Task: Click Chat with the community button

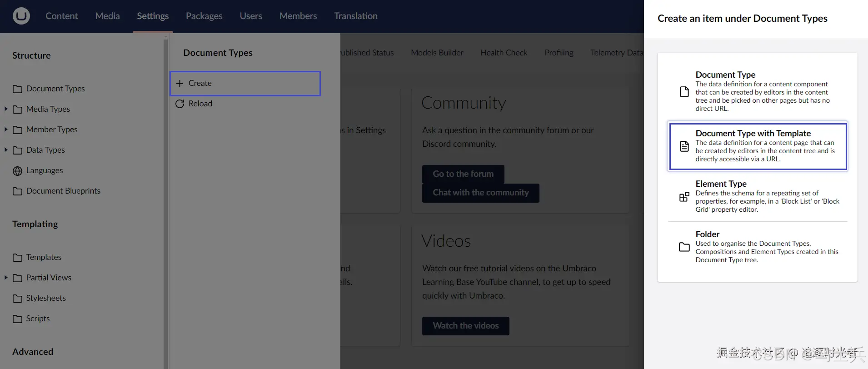Action: point(481,193)
